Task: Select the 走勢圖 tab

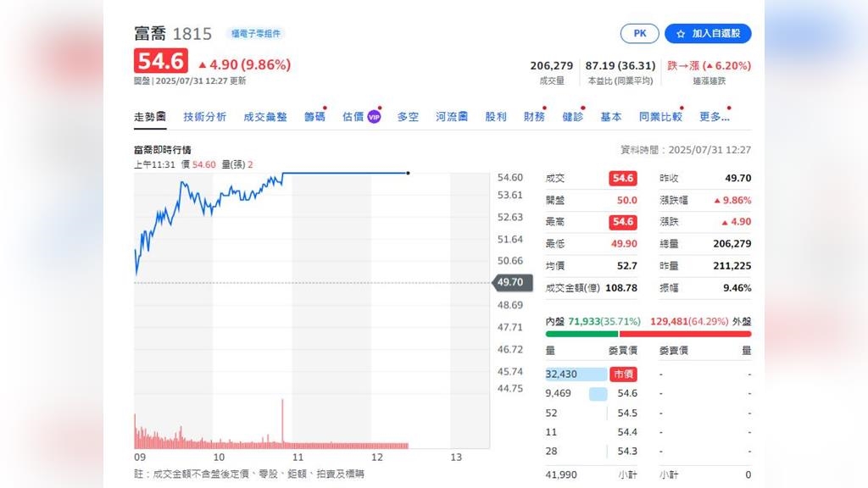Action: pos(150,117)
